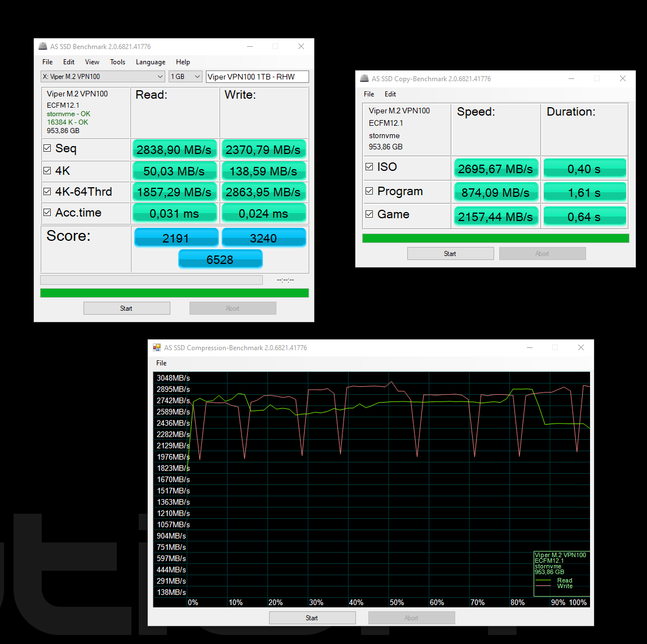The width and height of the screenshot is (647, 644).
Task: Click the Viper VPN100 1TB name text field
Action: click(x=257, y=77)
